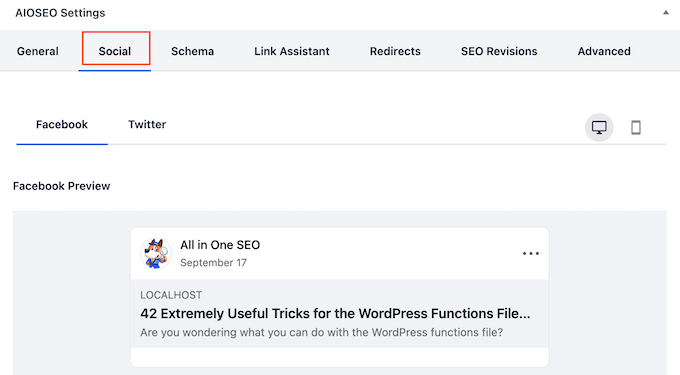
Task: Click the AIOSEO Settings panel title
Action: 60,13
